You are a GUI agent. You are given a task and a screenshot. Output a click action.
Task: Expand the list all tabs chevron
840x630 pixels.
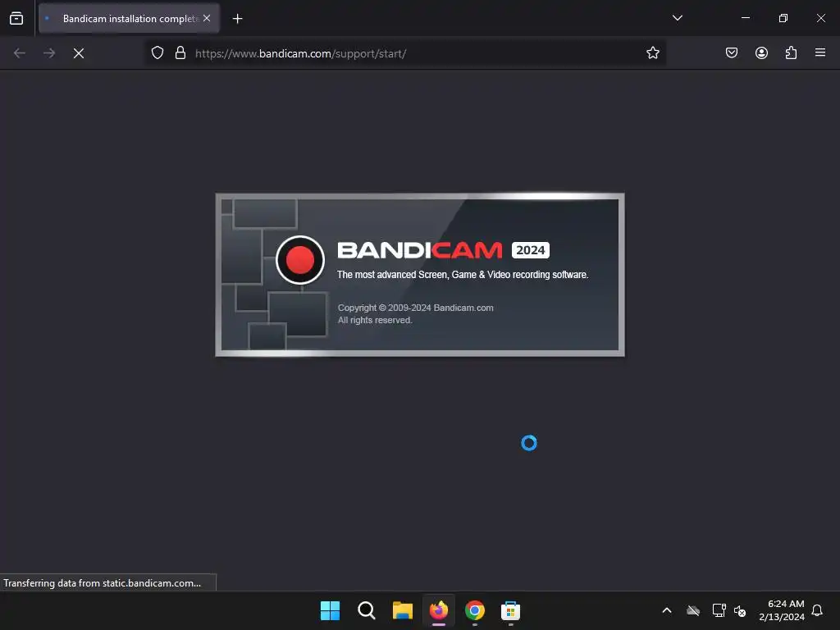pyautogui.click(x=677, y=18)
